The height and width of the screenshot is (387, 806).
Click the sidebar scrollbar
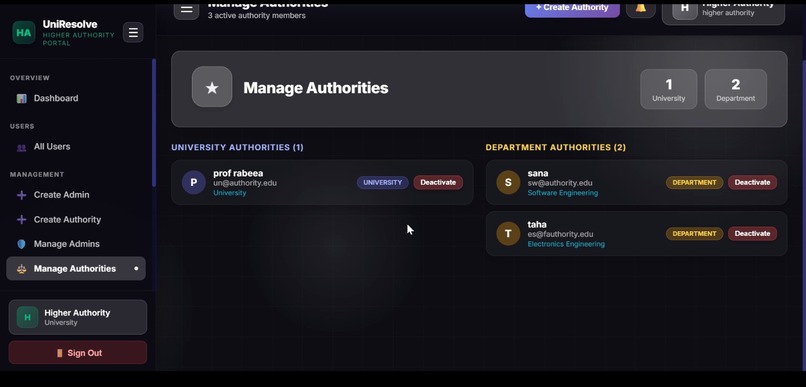click(153, 123)
